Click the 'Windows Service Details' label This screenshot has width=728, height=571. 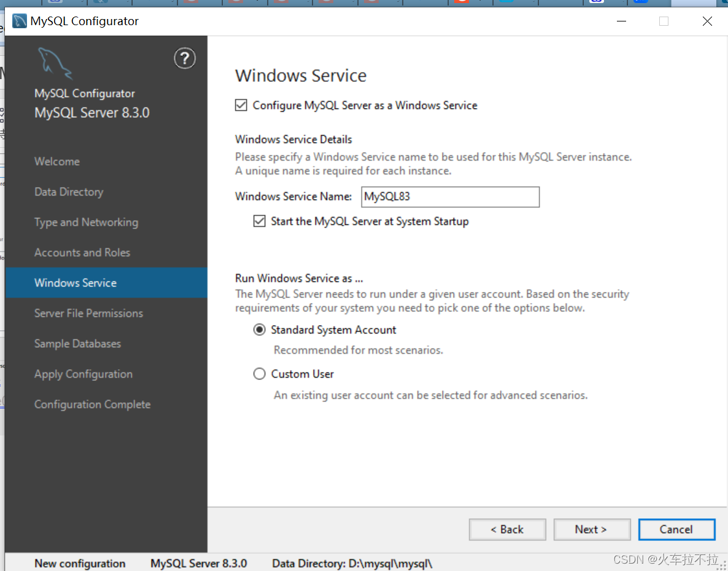pyautogui.click(x=293, y=139)
